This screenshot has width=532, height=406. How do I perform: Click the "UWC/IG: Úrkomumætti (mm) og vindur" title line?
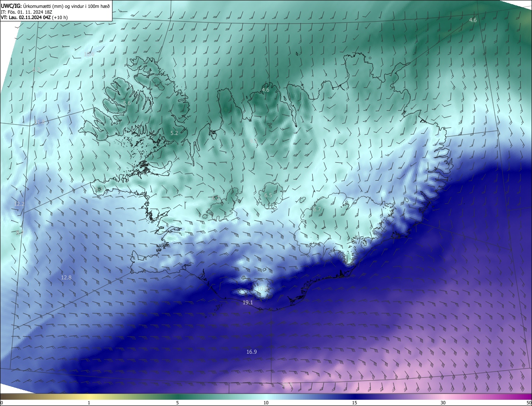click(x=55, y=6)
